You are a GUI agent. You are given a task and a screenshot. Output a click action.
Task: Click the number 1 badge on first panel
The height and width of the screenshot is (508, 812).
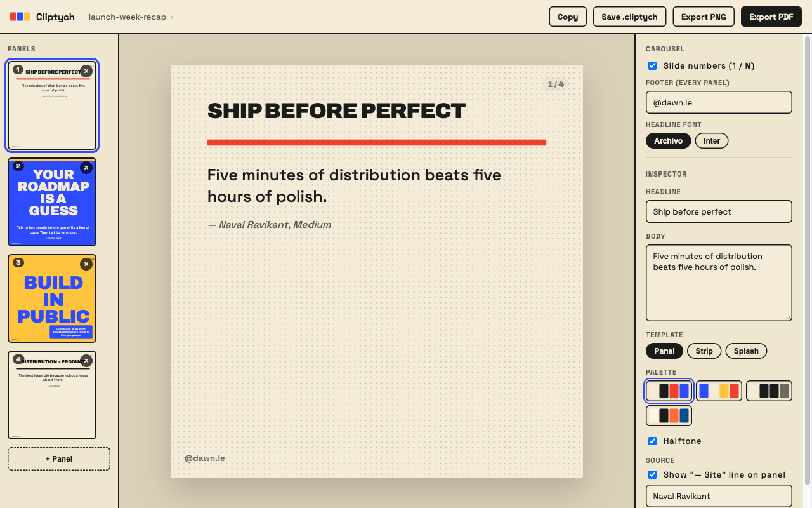18,69
